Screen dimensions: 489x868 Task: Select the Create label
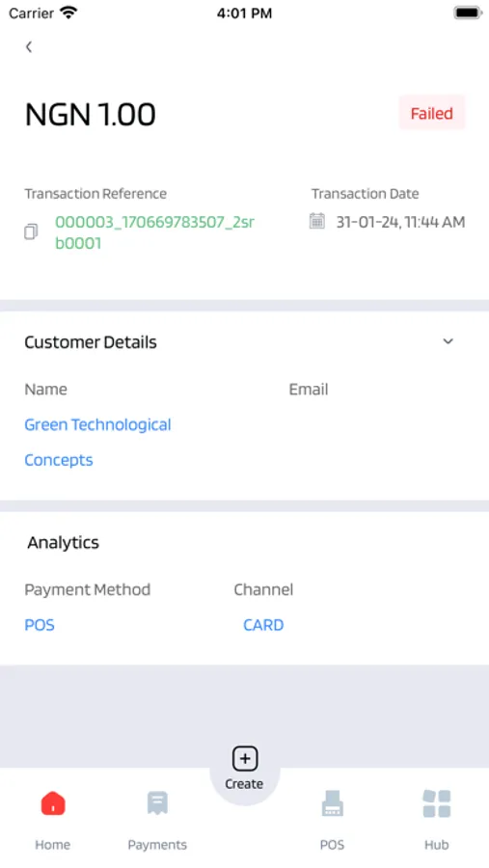(x=244, y=784)
